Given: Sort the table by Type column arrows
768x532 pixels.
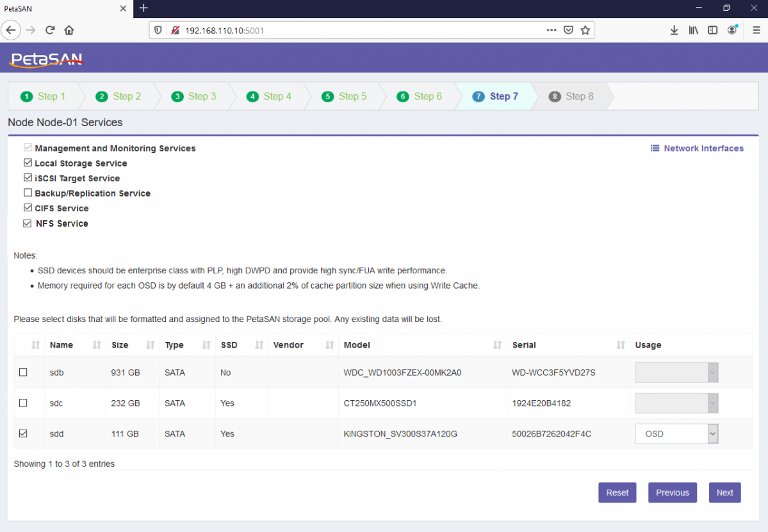Looking at the screenshot, I should 206,345.
